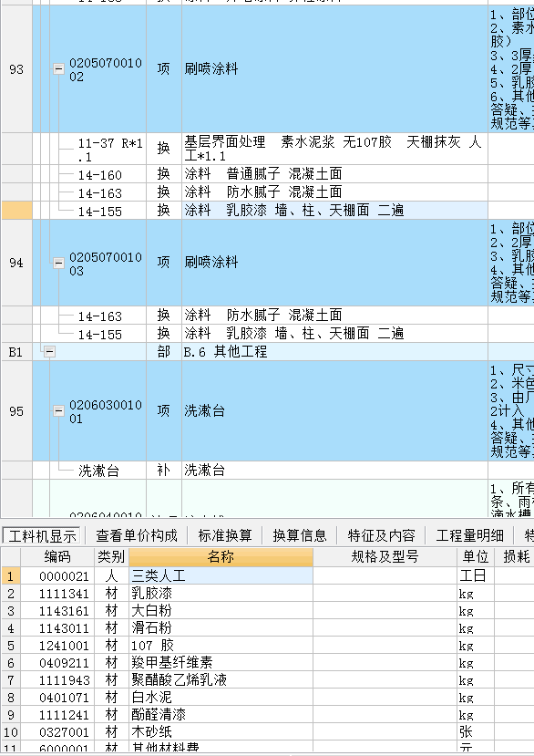Click B1 row label
Image resolution: width=534 pixels, height=756 pixels.
(x=15, y=352)
